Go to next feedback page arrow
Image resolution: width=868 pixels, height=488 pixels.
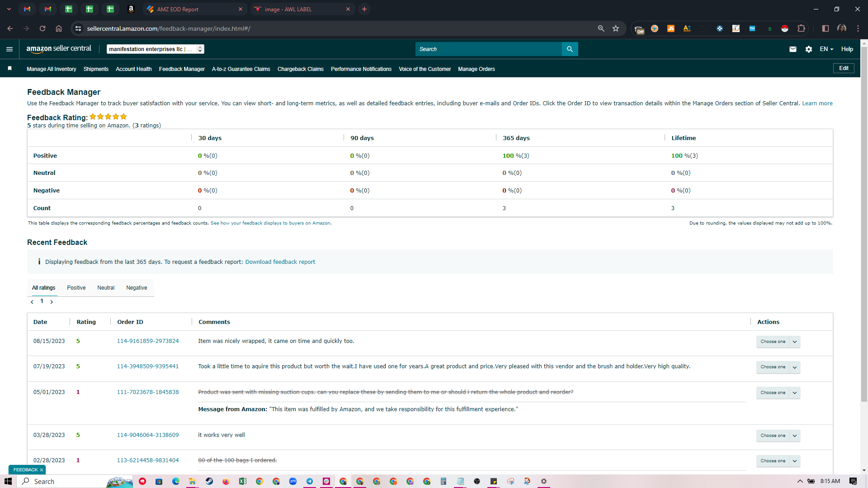52,302
